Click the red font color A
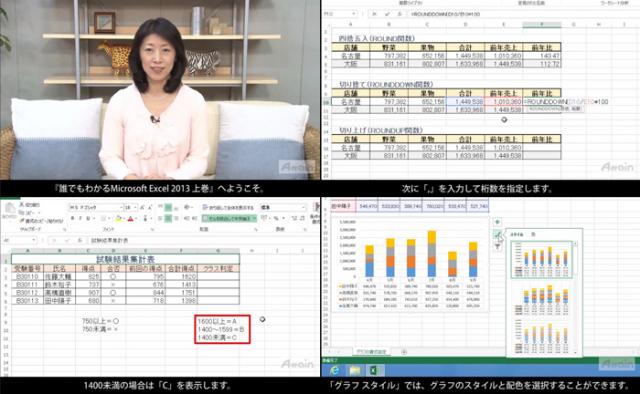 coord(131,219)
